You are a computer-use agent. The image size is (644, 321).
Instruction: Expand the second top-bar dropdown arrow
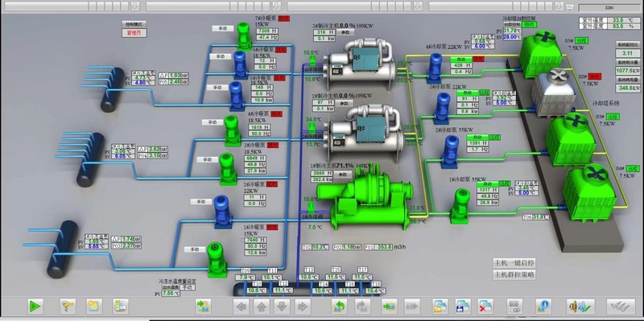(276, 6)
